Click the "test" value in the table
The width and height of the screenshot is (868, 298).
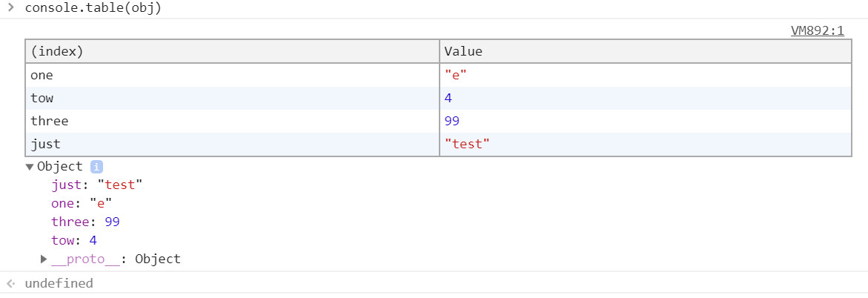point(467,144)
